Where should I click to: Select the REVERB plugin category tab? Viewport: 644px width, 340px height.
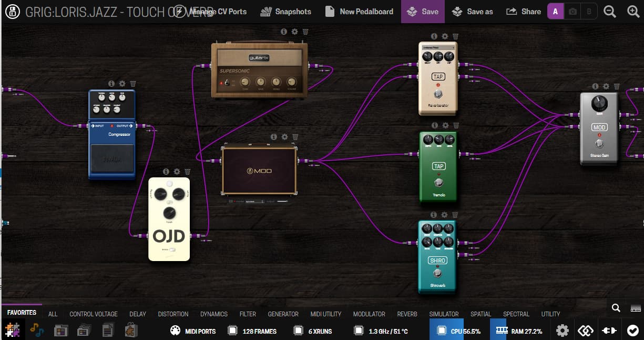tap(407, 314)
